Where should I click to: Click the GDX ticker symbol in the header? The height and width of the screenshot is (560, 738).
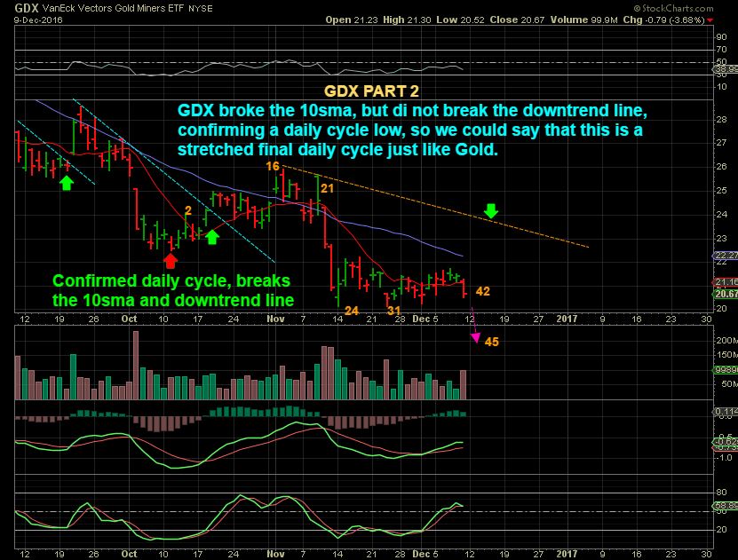point(27,8)
